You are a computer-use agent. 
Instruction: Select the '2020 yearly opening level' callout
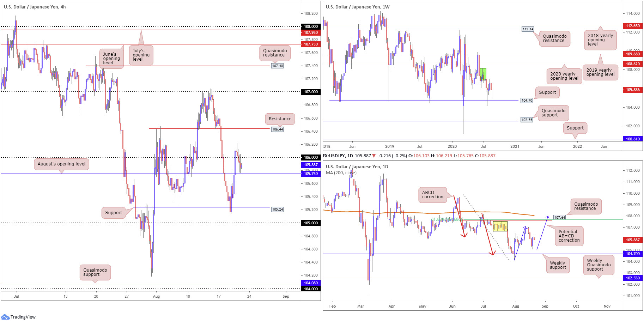[x=564, y=76]
